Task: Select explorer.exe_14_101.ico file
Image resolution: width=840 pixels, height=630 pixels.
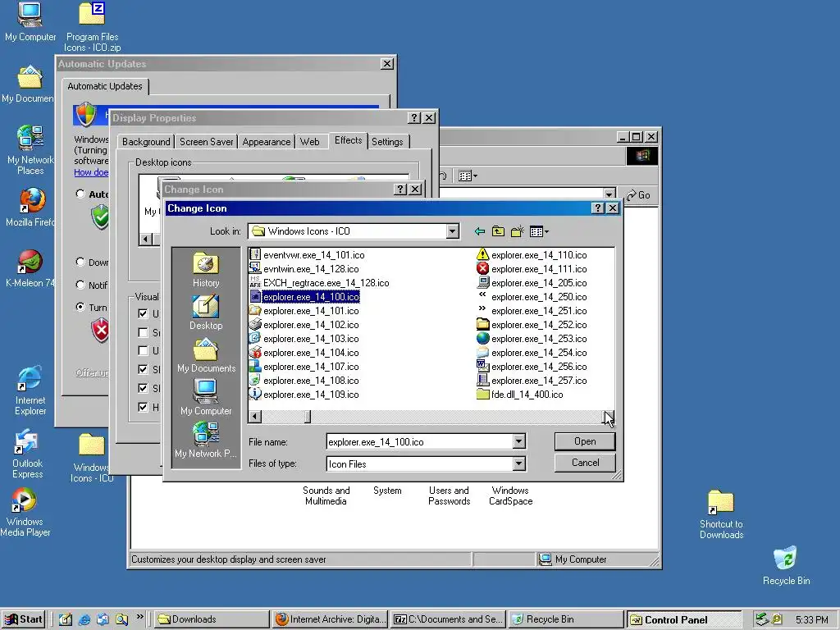Action: [304, 311]
